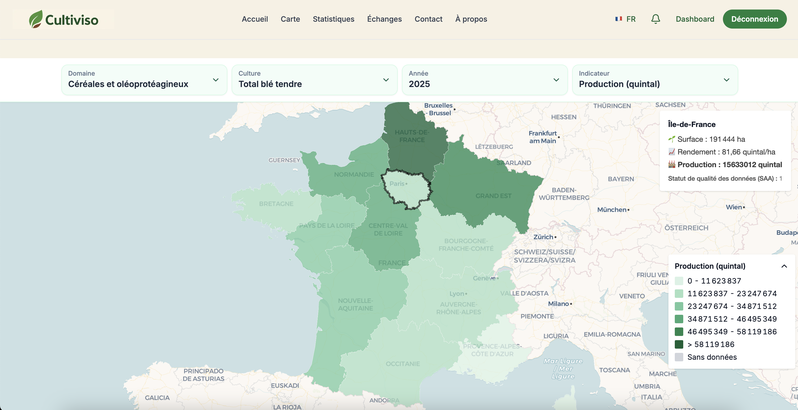Go to Carte in the navigation
This screenshot has height=410, width=798.
point(290,19)
